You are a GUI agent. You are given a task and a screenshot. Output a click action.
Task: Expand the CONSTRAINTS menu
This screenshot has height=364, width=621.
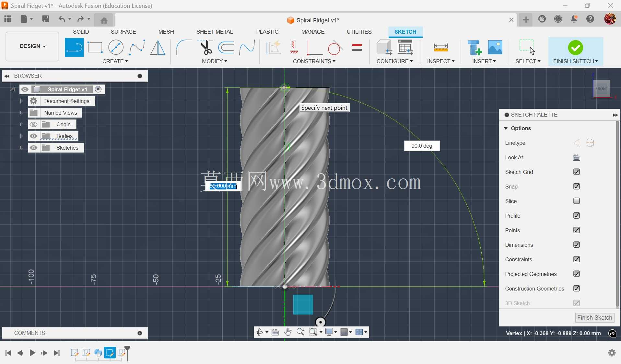point(314,61)
